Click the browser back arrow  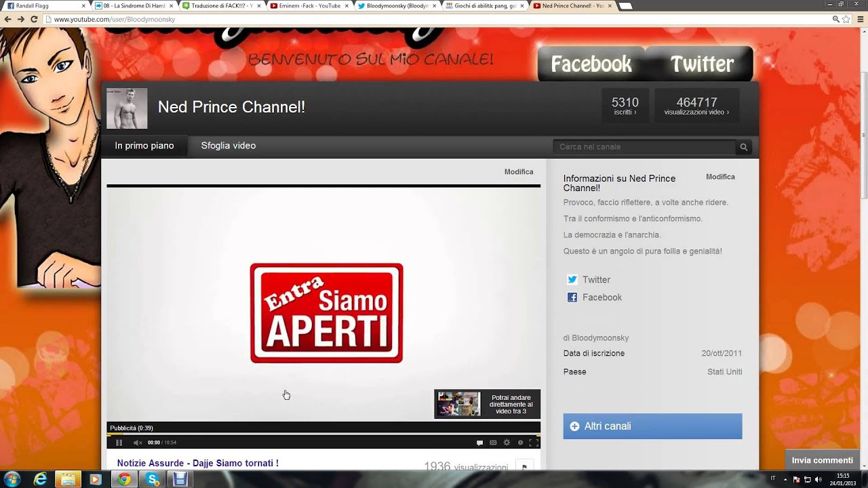click(x=7, y=19)
